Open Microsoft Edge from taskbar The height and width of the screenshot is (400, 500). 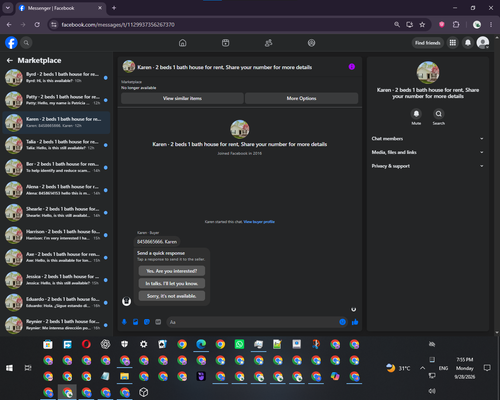(201, 344)
